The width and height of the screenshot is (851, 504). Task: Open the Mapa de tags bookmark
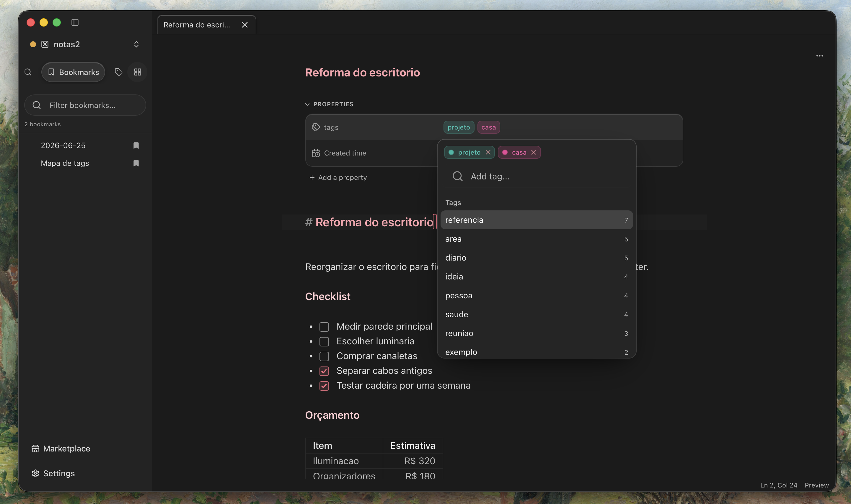click(x=85, y=163)
